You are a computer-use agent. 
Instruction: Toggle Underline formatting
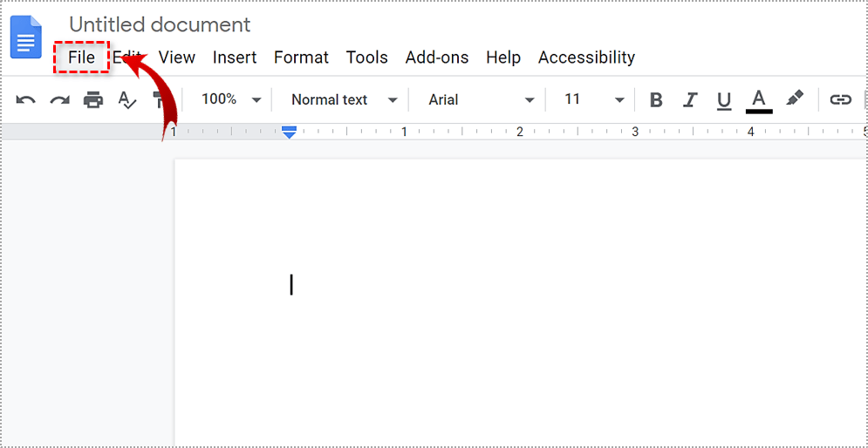[724, 100]
